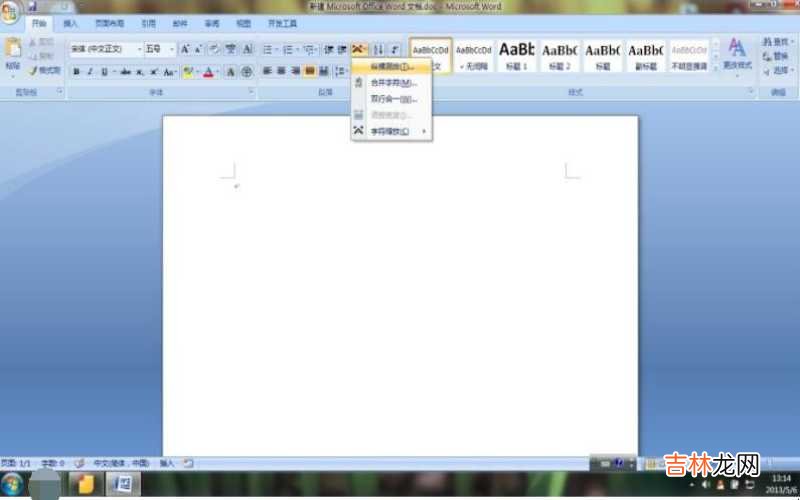Click the Grow Font icon
Image resolution: width=800 pixels, height=500 pixels.
pyautogui.click(x=185, y=49)
